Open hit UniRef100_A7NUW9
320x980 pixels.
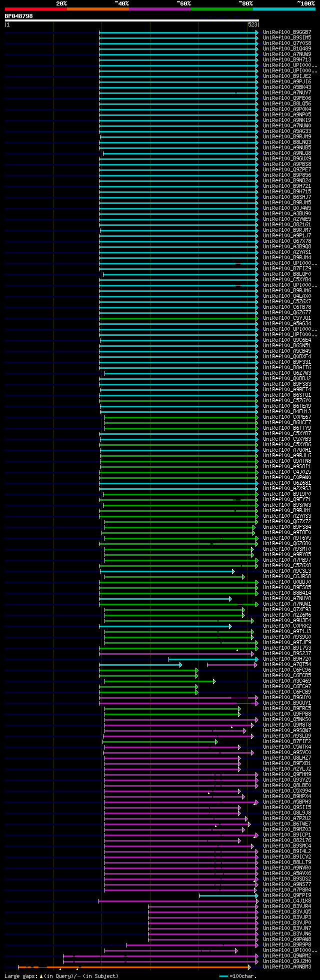(287, 54)
